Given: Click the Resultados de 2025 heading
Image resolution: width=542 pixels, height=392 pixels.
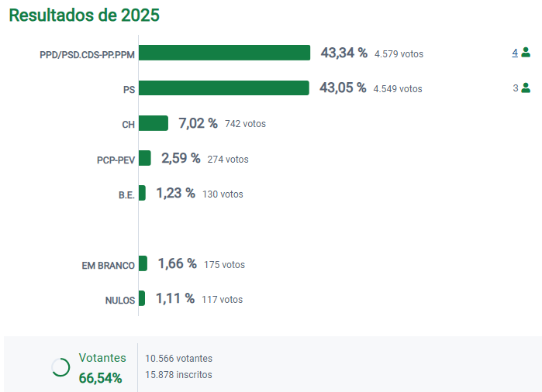Looking at the screenshot, I should tap(84, 15).
